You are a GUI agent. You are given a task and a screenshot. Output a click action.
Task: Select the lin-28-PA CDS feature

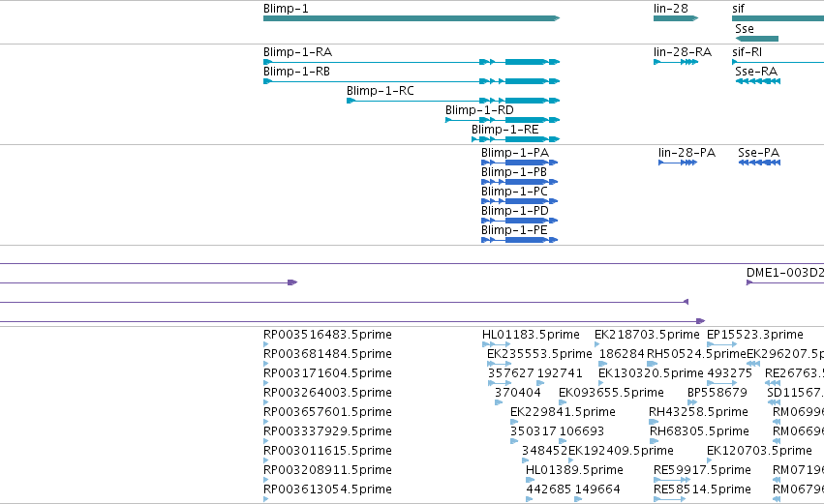point(678,163)
